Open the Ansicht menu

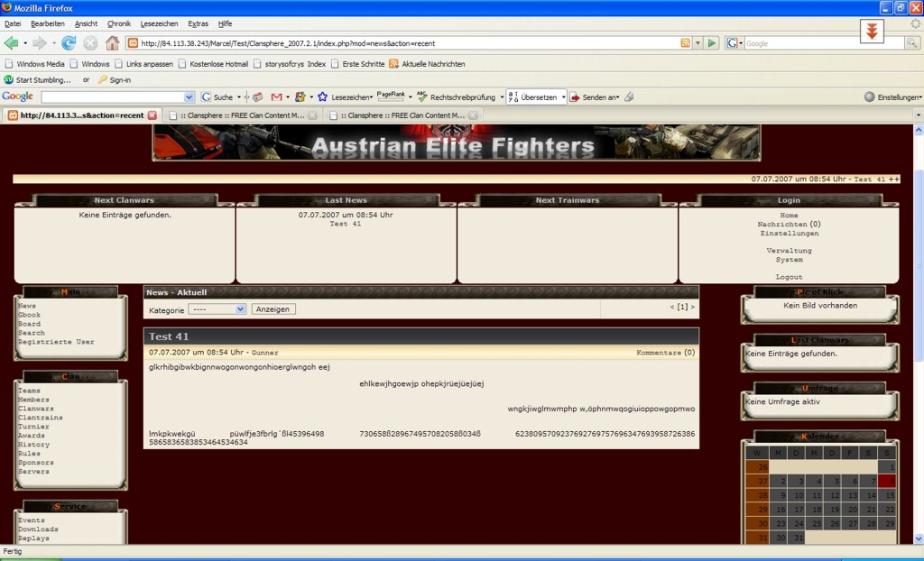click(x=86, y=23)
